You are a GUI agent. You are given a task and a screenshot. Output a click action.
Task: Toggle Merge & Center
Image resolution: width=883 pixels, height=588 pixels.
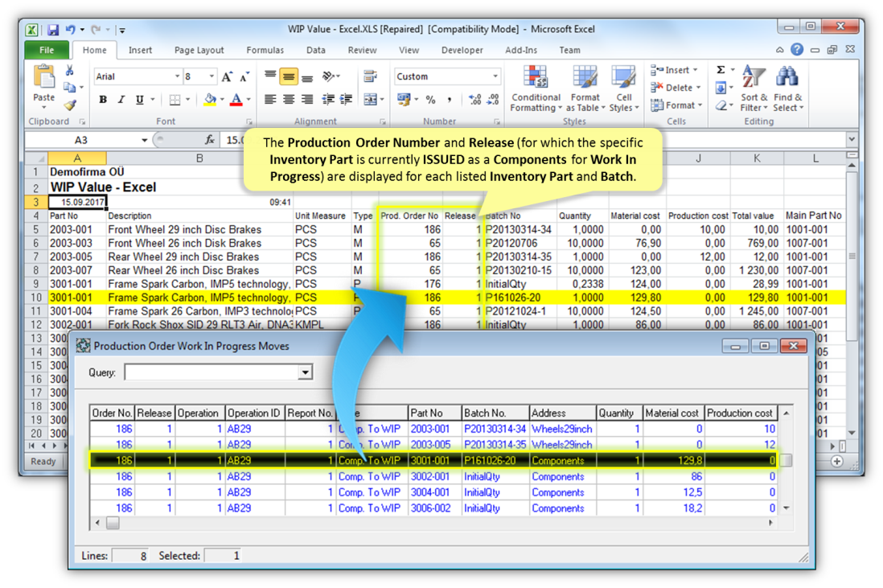pos(370,100)
